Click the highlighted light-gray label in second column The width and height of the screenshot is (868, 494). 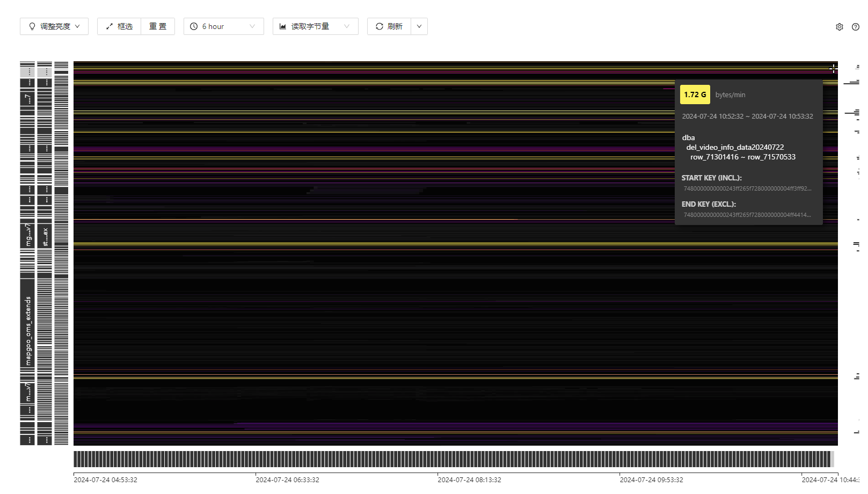click(x=45, y=71)
